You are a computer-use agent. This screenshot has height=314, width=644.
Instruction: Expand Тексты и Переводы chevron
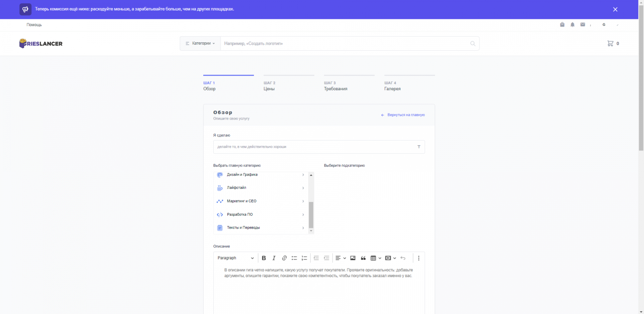click(x=303, y=228)
